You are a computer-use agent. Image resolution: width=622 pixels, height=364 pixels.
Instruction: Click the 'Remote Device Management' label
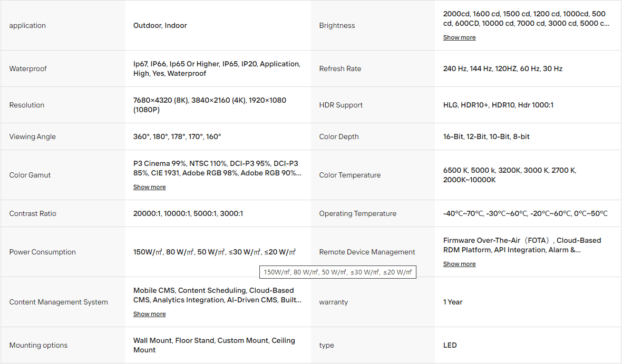coord(367,252)
